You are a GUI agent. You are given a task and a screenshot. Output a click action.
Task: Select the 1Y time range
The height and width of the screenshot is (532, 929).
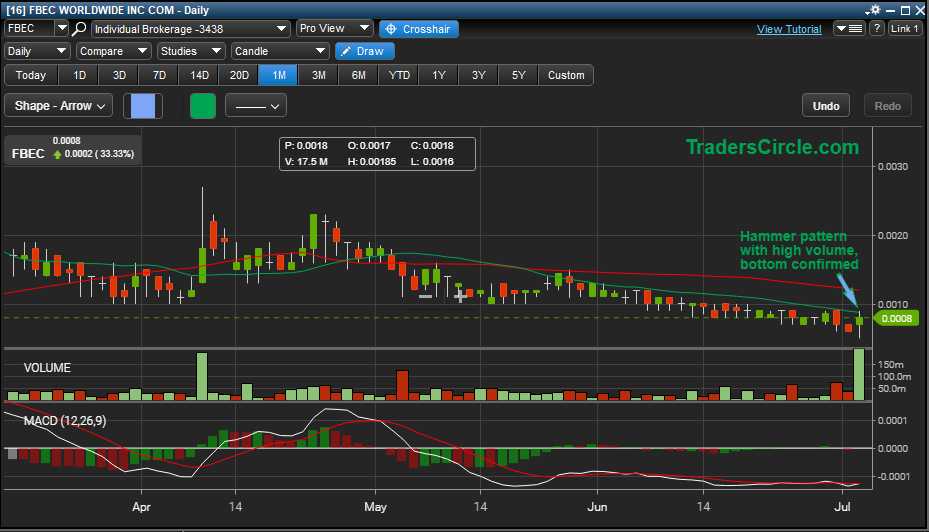(438, 75)
